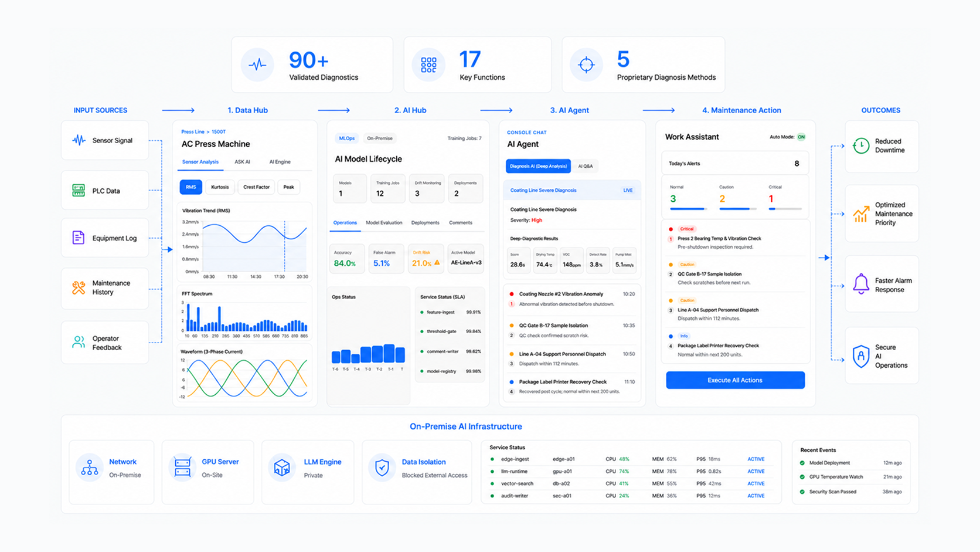Click the Maintenance History tools icon
This screenshot has width=980, height=552.
tap(79, 287)
